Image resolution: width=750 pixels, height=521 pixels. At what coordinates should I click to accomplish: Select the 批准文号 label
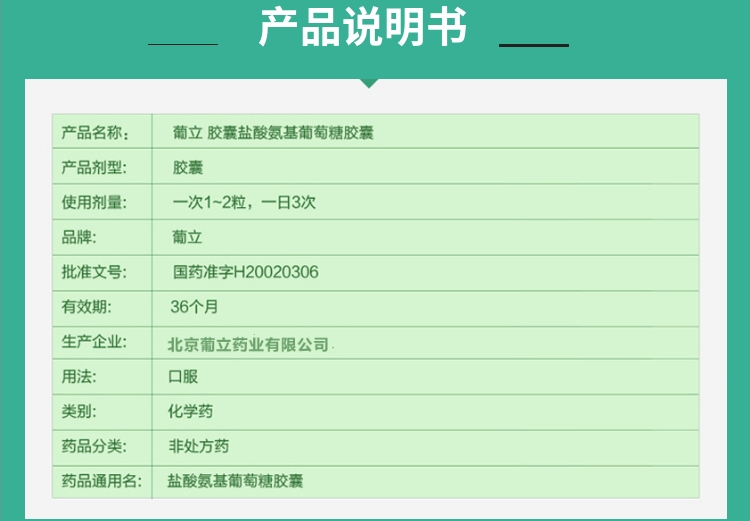[x=94, y=272]
